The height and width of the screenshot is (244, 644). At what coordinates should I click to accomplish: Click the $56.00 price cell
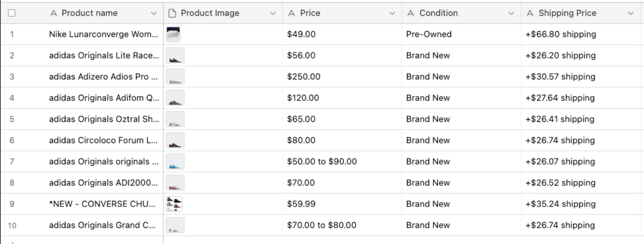pyautogui.click(x=342, y=56)
